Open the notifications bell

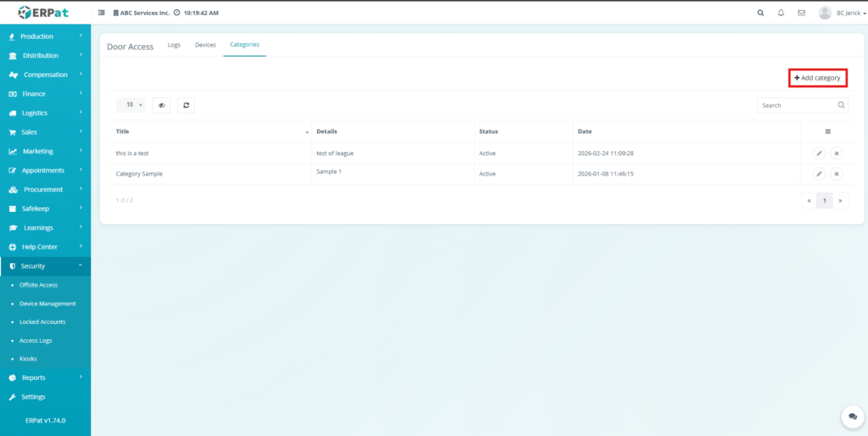(x=781, y=13)
